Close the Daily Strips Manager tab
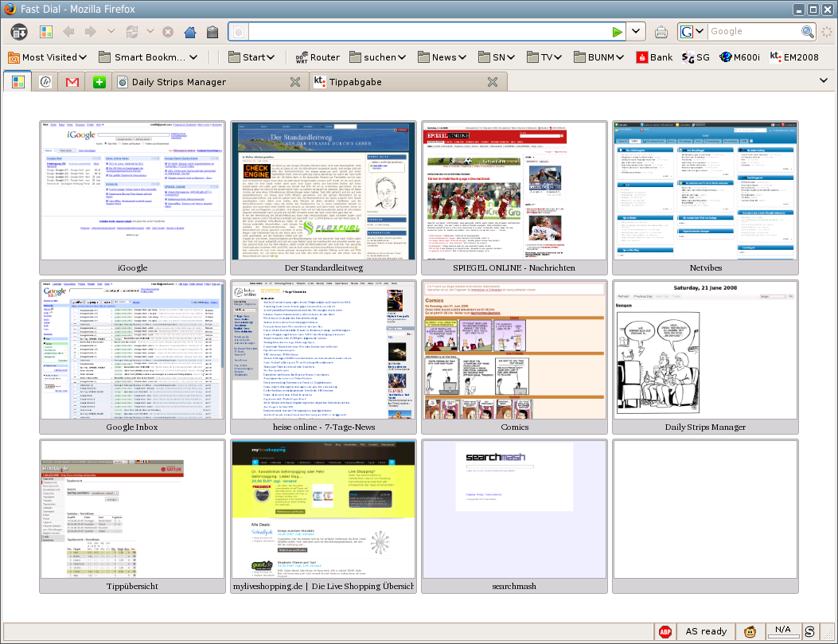Screen dimensions: 838x644 (x=294, y=82)
